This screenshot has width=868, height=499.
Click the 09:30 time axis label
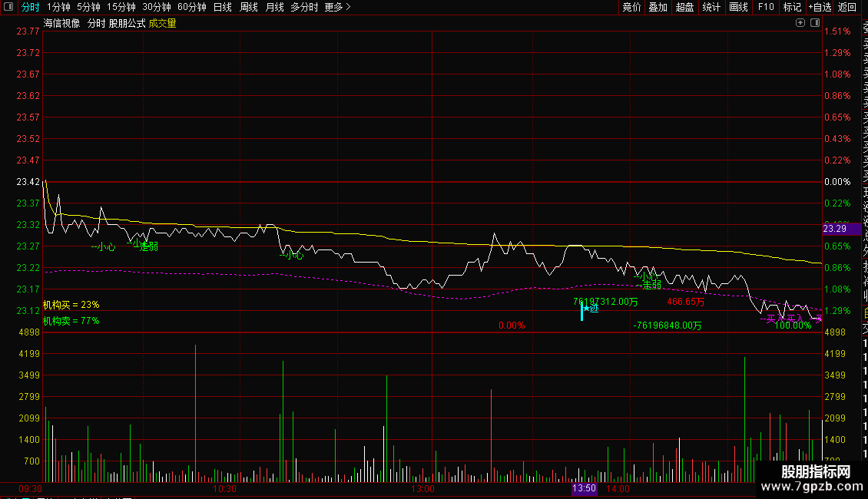(31, 489)
